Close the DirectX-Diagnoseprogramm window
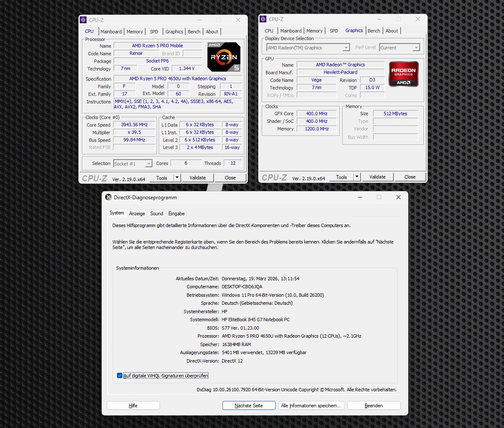Screen dimensions: 504x428 (398, 197)
